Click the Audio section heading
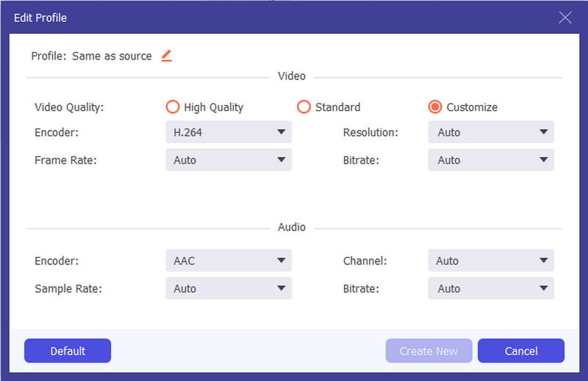Screen dimensions: 588x381 292,228
